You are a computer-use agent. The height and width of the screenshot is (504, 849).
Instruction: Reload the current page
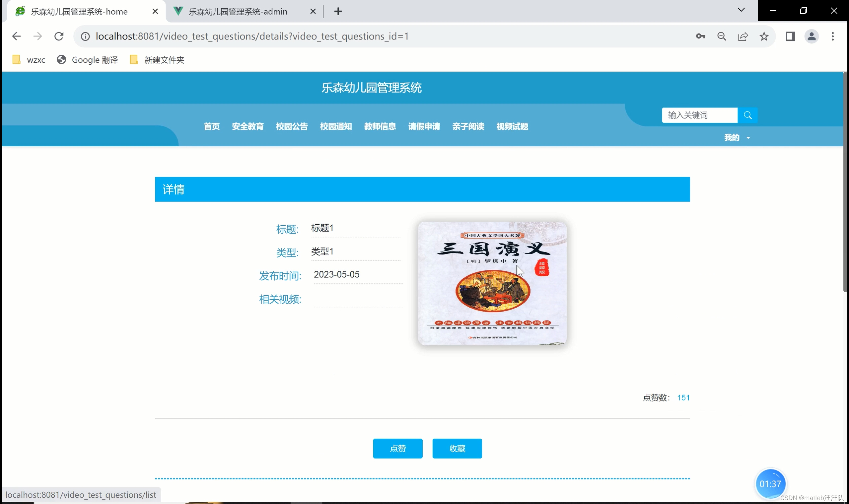[59, 36]
